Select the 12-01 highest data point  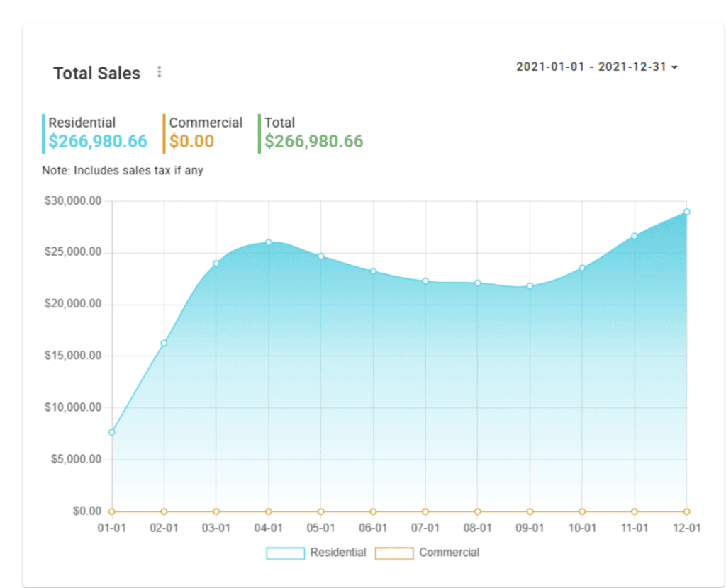click(x=686, y=210)
